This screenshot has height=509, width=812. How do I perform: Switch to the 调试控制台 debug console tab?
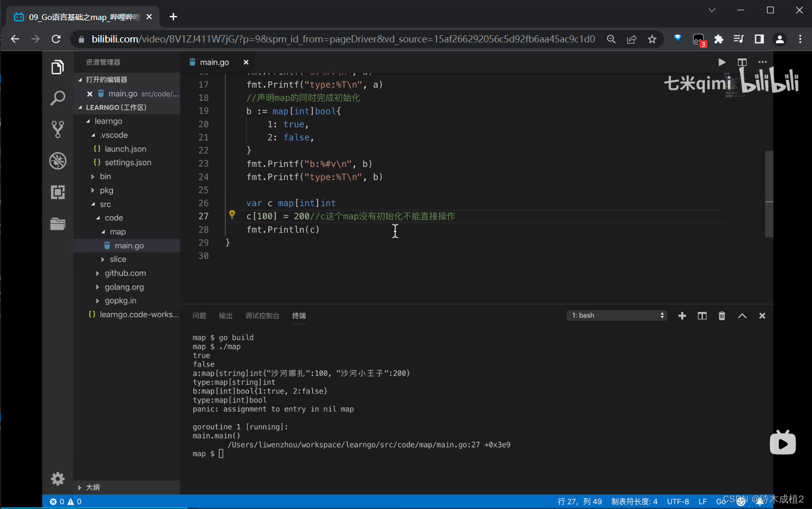262,316
